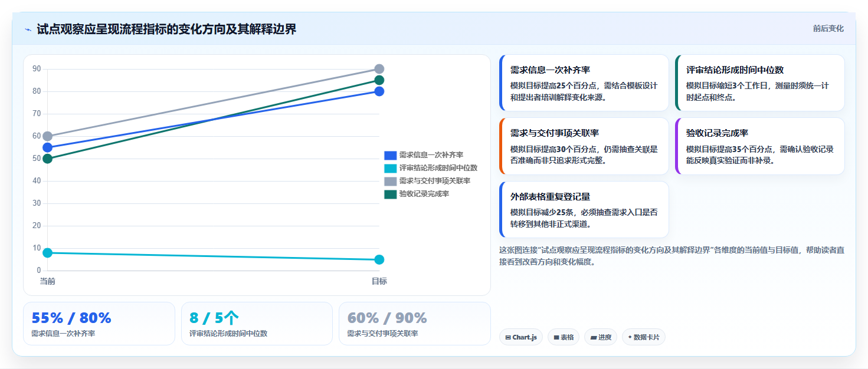Toggle the 验收记录完成率 legend swatch
This screenshot has height=369, width=868.
click(390, 194)
